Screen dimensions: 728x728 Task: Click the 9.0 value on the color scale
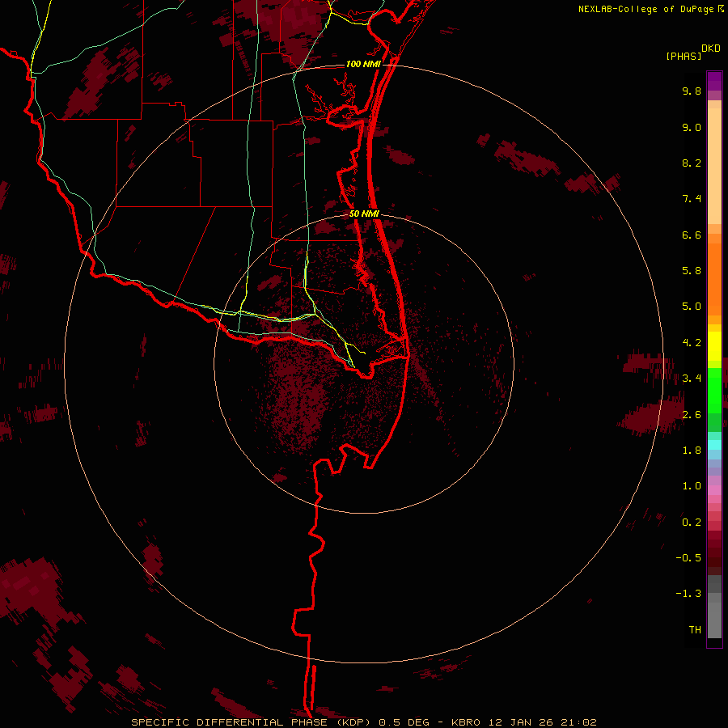[692, 127]
